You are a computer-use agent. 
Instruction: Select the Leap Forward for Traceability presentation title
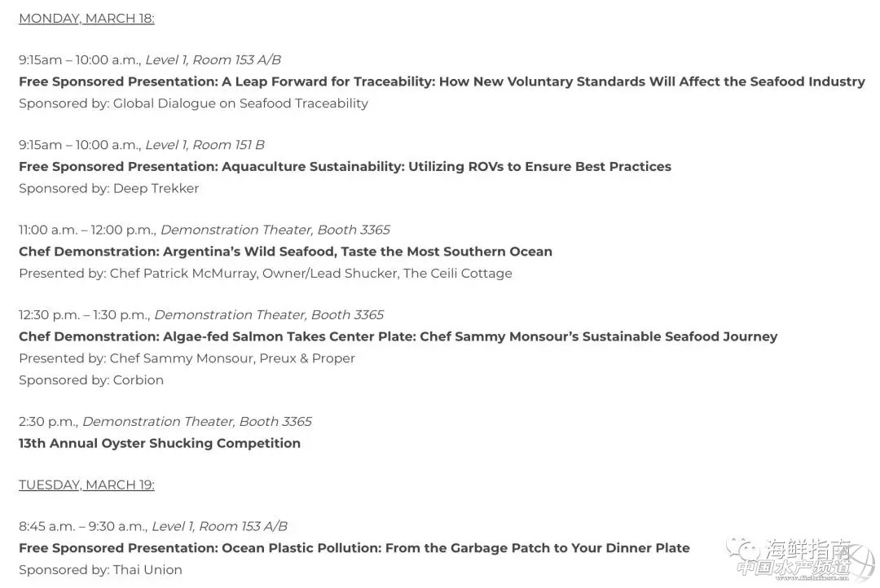tap(442, 81)
